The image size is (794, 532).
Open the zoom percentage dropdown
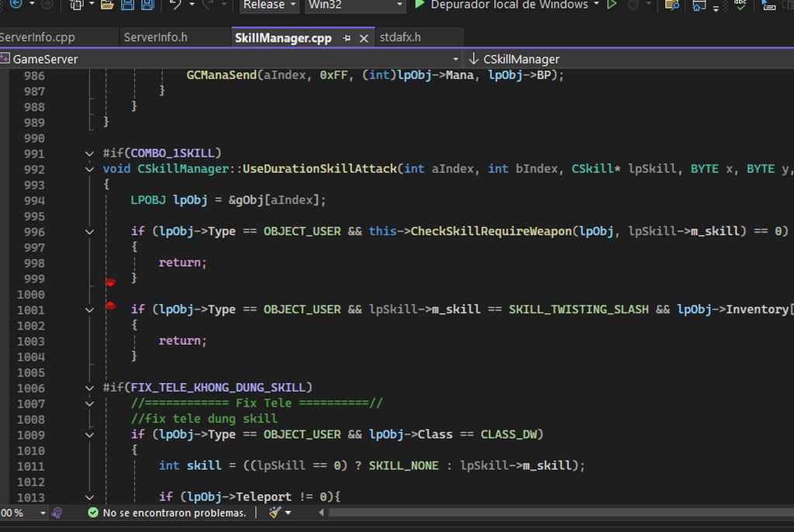[x=43, y=513]
